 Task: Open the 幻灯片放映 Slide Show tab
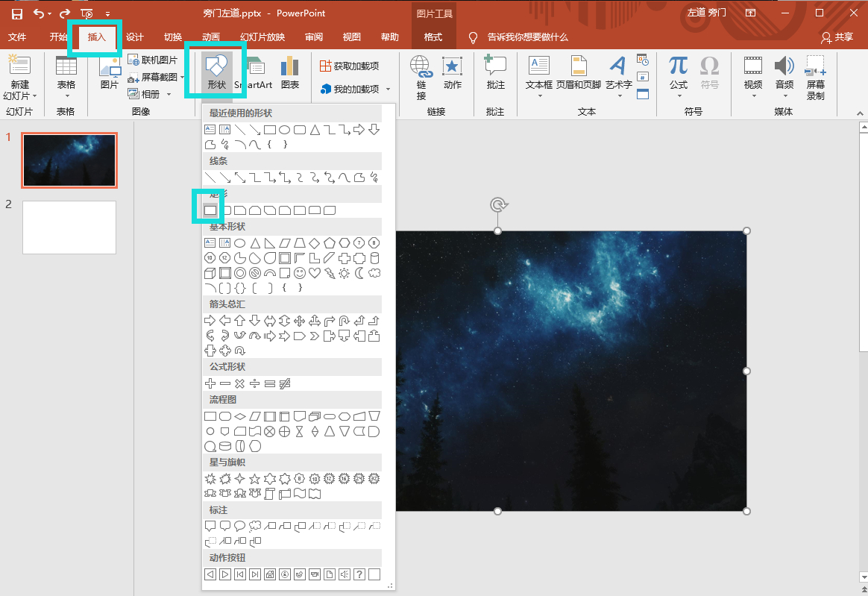click(x=262, y=37)
